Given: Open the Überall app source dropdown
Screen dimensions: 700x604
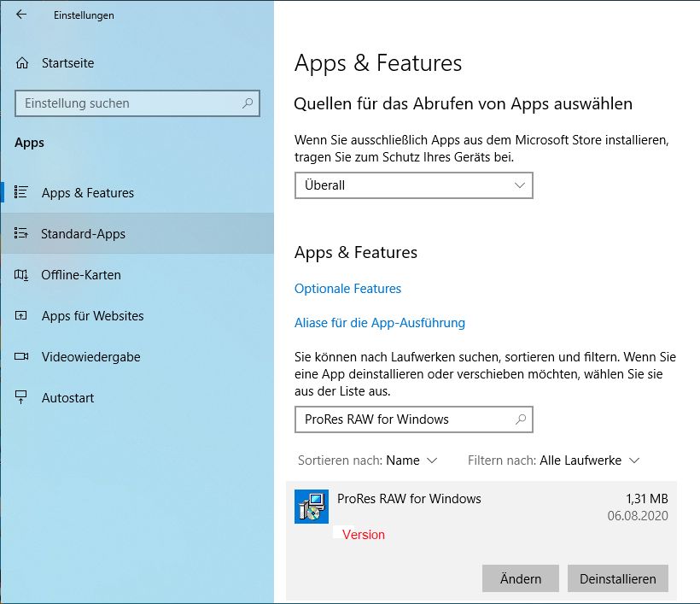Looking at the screenshot, I should [413, 185].
